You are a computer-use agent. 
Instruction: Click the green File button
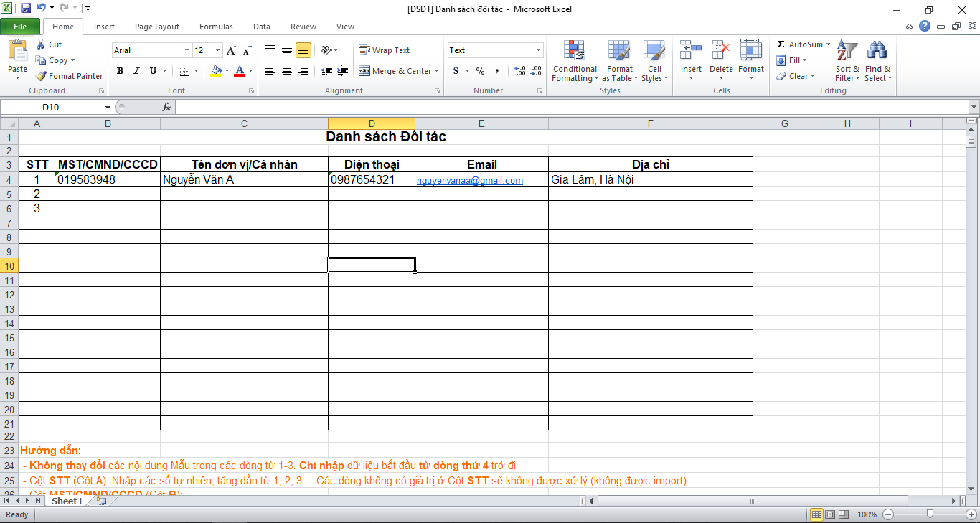(20, 27)
